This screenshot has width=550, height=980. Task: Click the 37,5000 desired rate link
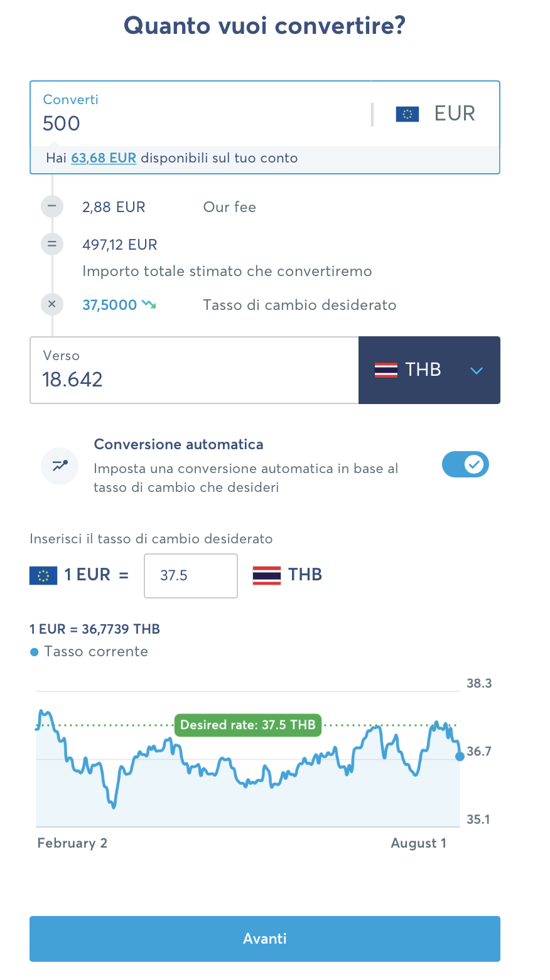(x=110, y=305)
